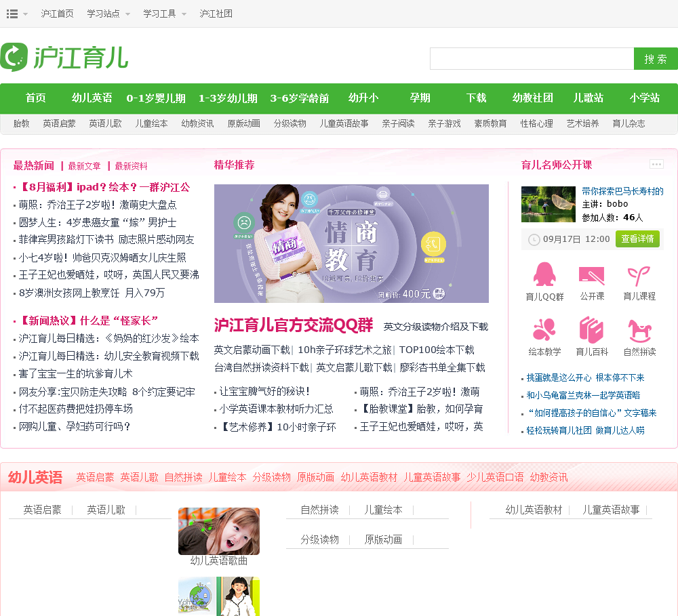Click the fishing net course thumbnail

coord(549,204)
